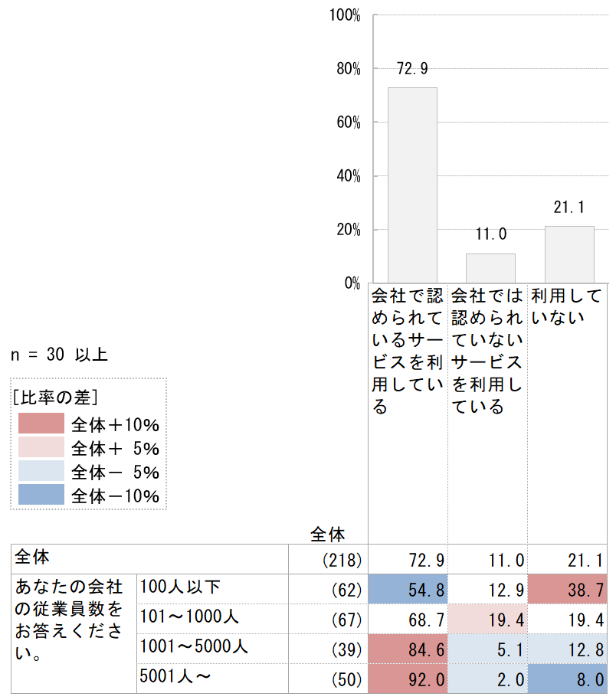The image size is (616, 700).
Task: Select the 全体- 5% light blue swatch
Action: tap(41, 470)
